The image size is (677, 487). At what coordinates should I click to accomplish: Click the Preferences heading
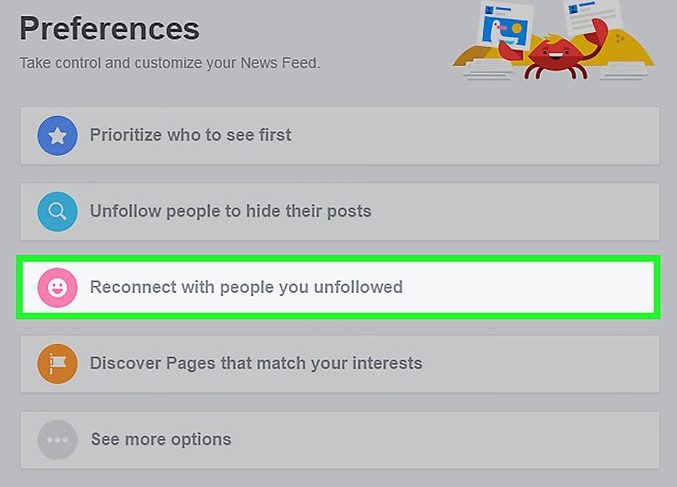110,28
